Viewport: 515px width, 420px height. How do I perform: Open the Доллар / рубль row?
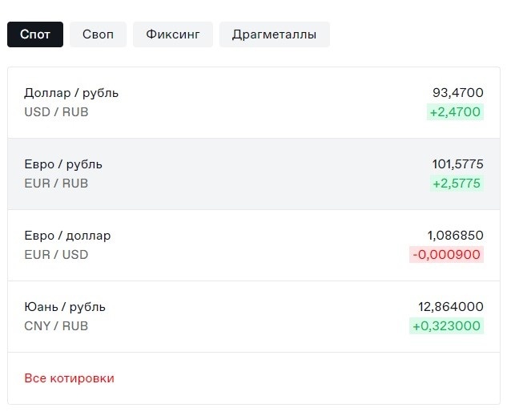pyautogui.click(x=254, y=103)
